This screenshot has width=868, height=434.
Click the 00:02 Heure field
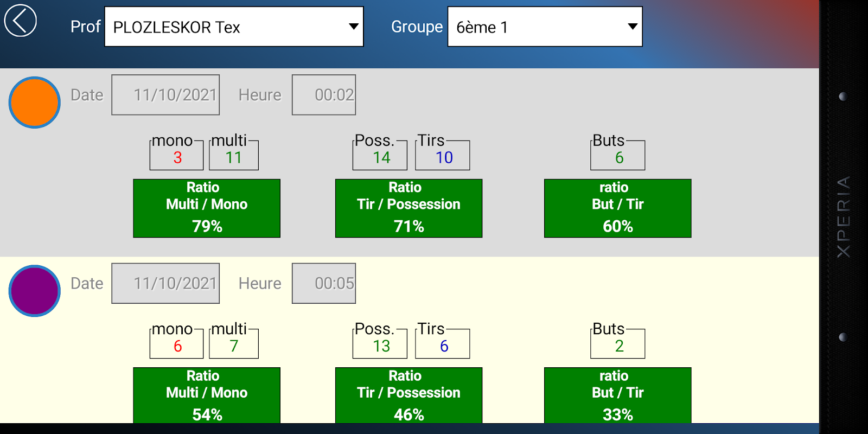point(324,95)
